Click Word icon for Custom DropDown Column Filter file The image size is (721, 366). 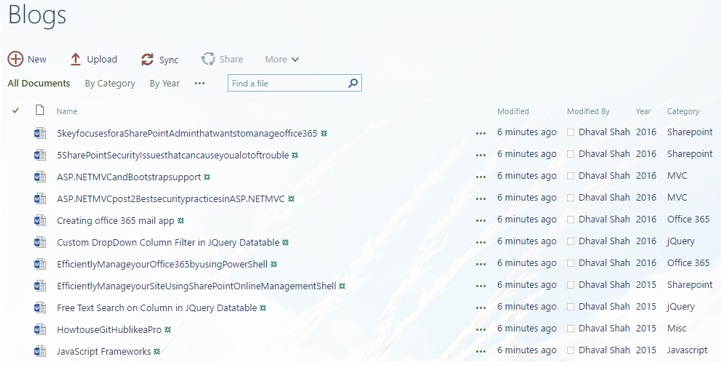pos(40,242)
